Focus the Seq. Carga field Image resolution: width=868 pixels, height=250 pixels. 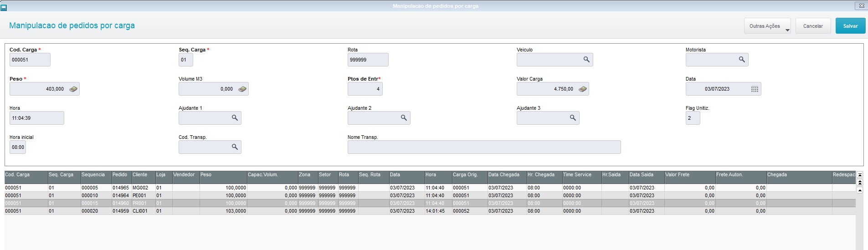186,60
